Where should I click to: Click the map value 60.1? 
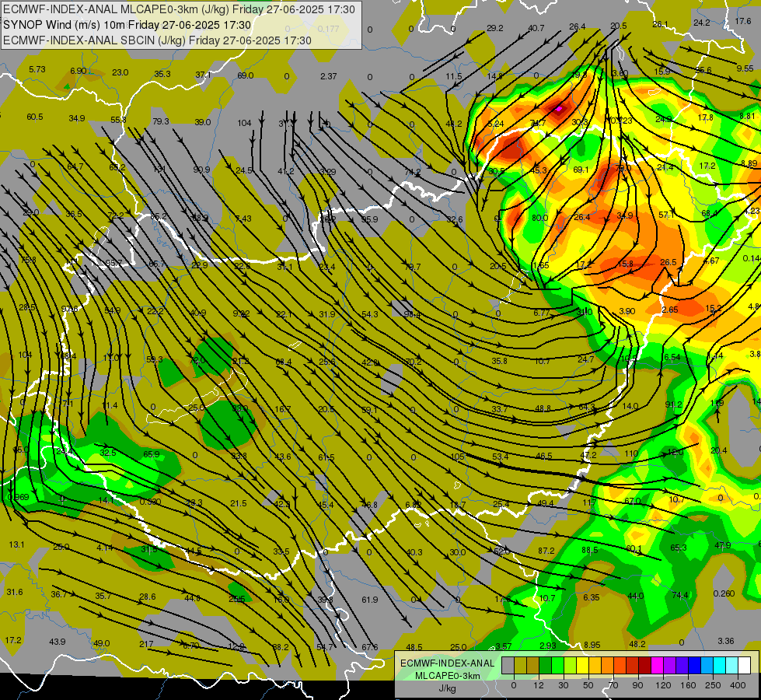[634, 549]
